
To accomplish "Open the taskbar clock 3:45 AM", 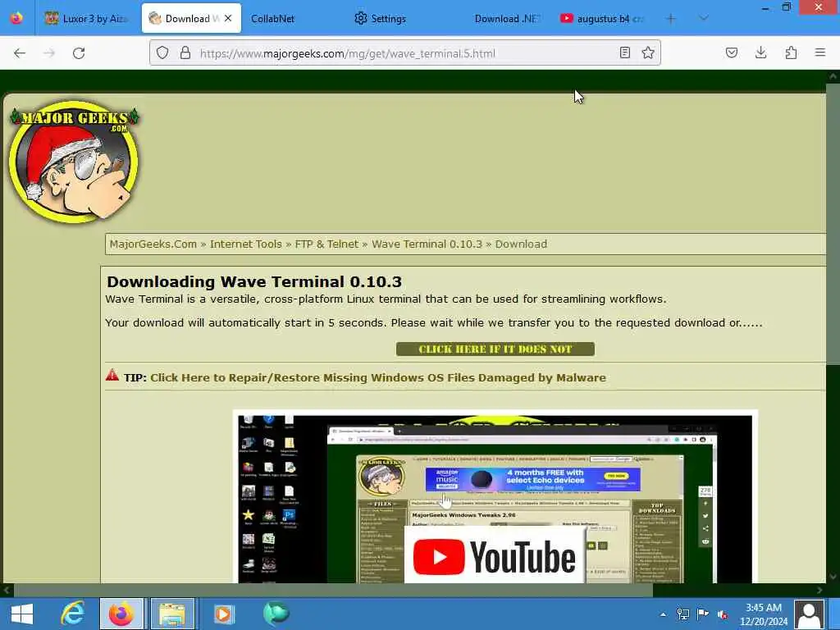I will (x=764, y=614).
